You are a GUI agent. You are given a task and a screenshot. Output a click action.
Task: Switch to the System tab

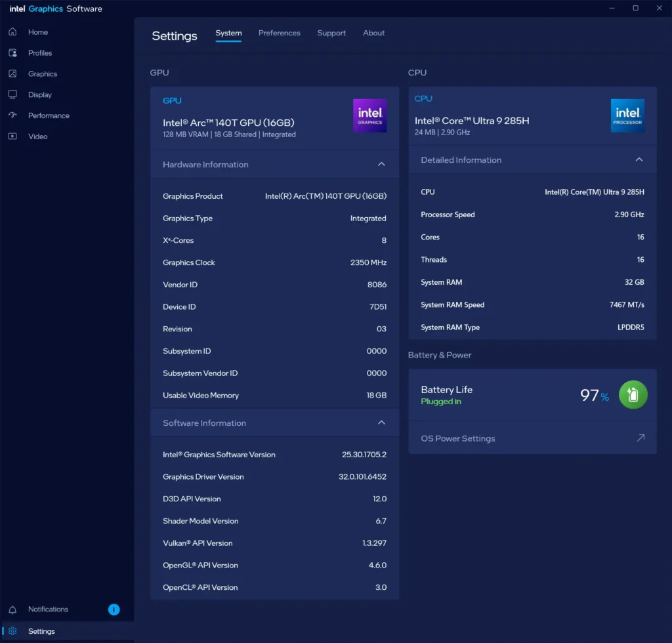click(228, 33)
